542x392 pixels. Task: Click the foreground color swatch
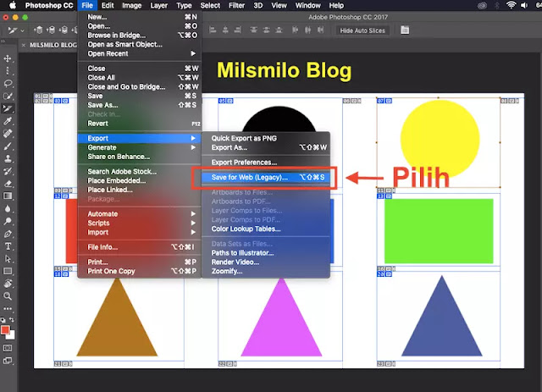click(x=5, y=330)
